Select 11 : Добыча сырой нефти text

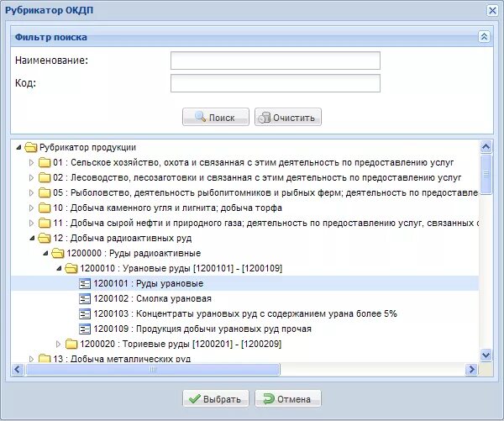pyautogui.click(x=265, y=223)
